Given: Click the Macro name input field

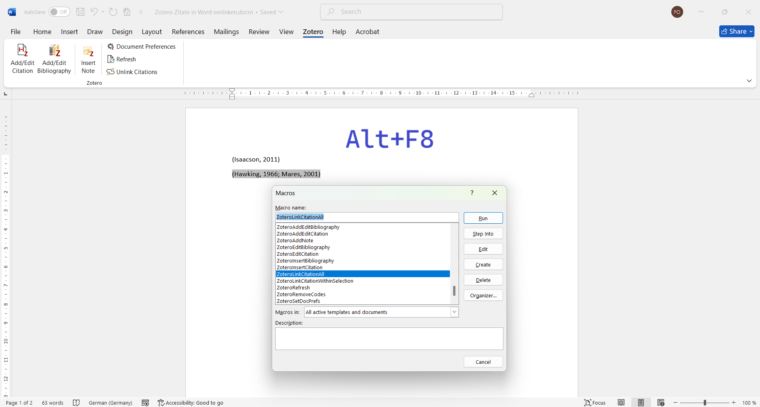Looking at the screenshot, I should point(367,218).
